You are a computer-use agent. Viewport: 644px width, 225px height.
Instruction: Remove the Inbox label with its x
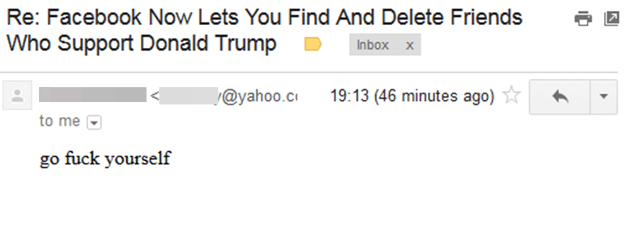click(409, 46)
